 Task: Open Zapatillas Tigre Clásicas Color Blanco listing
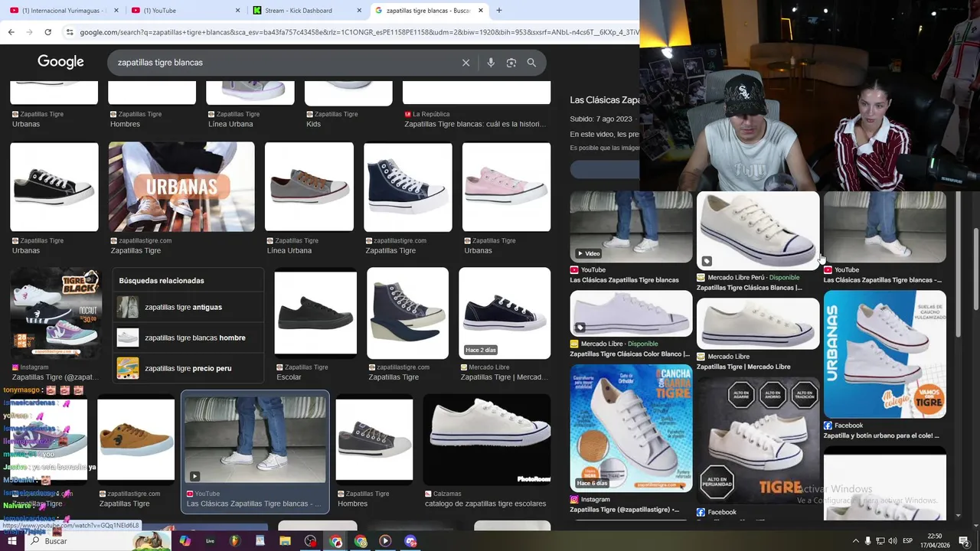coord(630,354)
